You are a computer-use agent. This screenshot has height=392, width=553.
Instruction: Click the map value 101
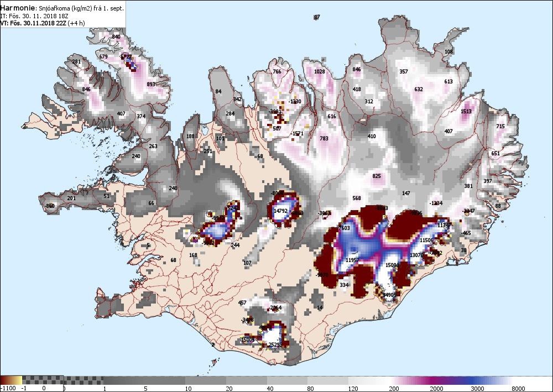point(221,139)
